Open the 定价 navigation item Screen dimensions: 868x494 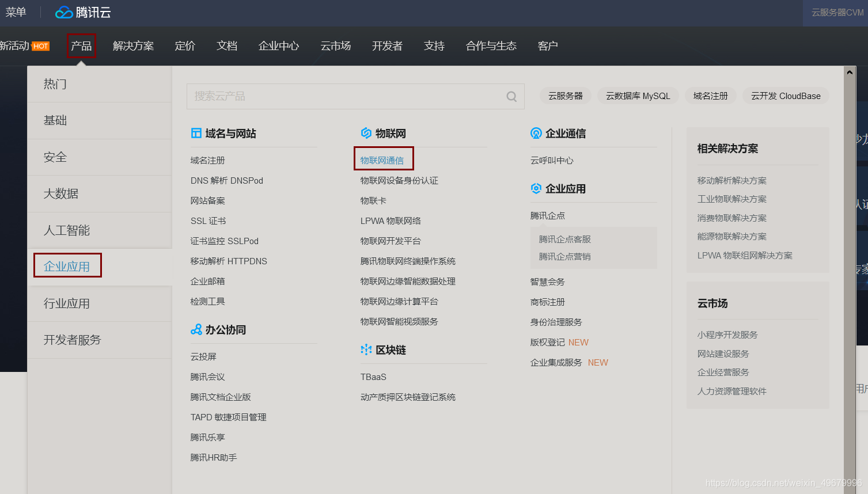(185, 45)
